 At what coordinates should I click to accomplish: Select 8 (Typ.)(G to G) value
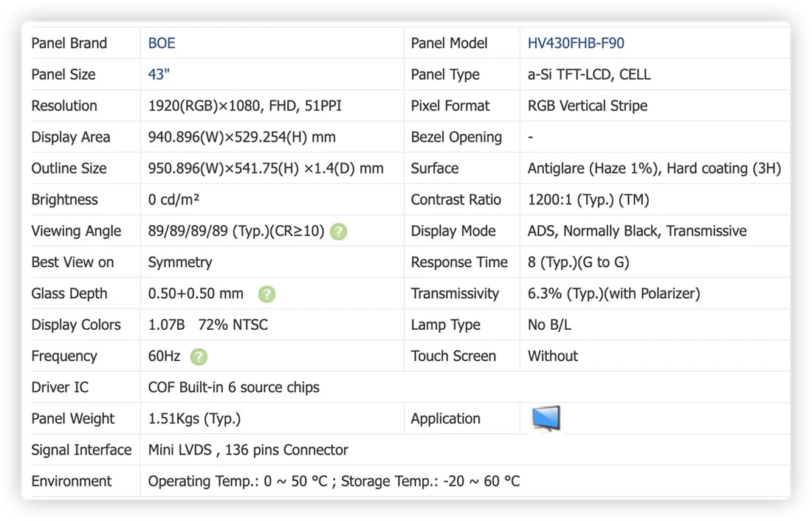[x=579, y=262]
